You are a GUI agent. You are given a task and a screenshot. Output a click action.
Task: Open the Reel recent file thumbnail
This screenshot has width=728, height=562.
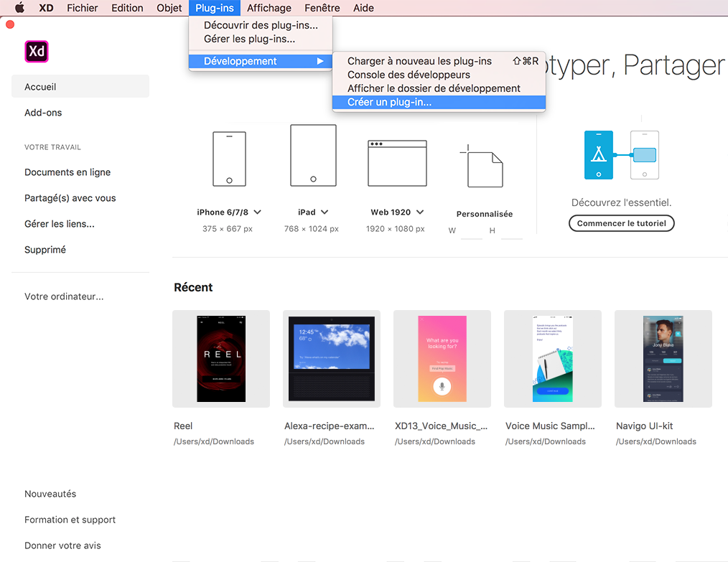[221, 359]
